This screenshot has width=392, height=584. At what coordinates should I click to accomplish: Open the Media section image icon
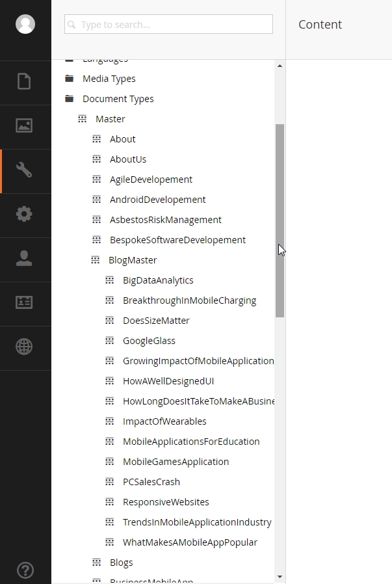pyautogui.click(x=24, y=126)
